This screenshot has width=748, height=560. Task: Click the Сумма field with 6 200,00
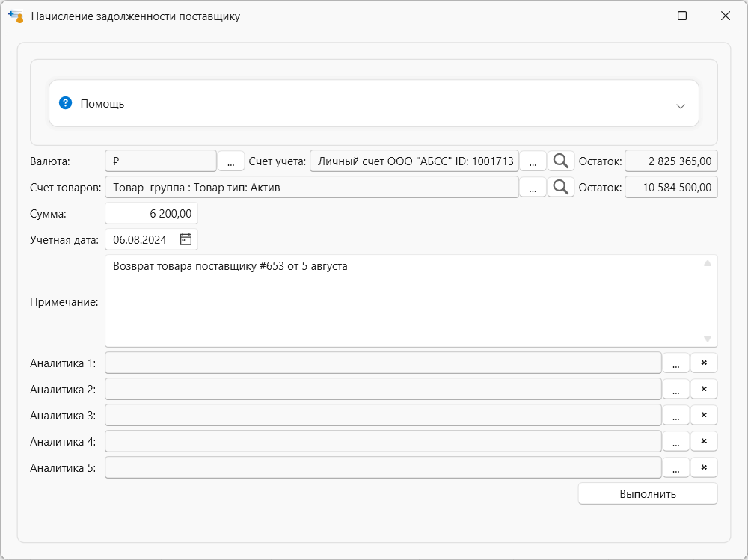pyautogui.click(x=151, y=214)
